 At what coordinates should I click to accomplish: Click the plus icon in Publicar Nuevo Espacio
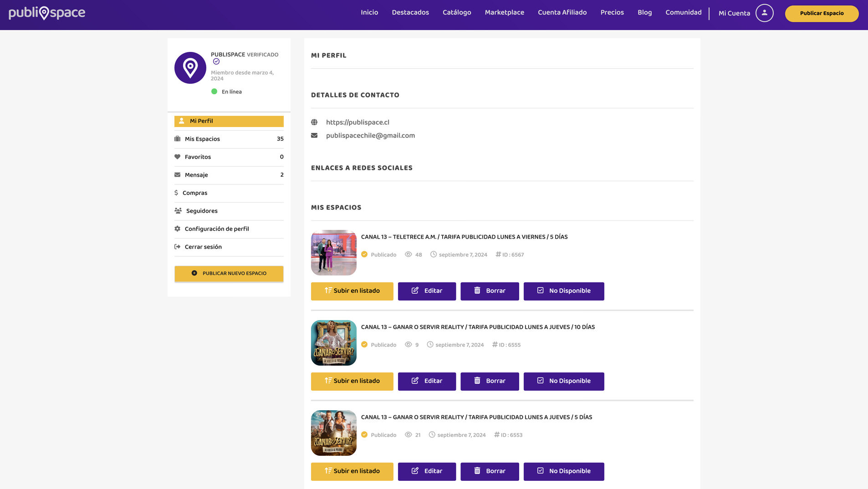194,273
